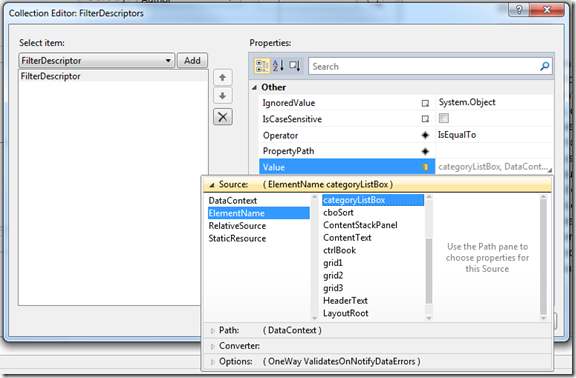Move selected item down with arrow button
The width and height of the screenshot is (576, 378).
pyautogui.click(x=223, y=96)
